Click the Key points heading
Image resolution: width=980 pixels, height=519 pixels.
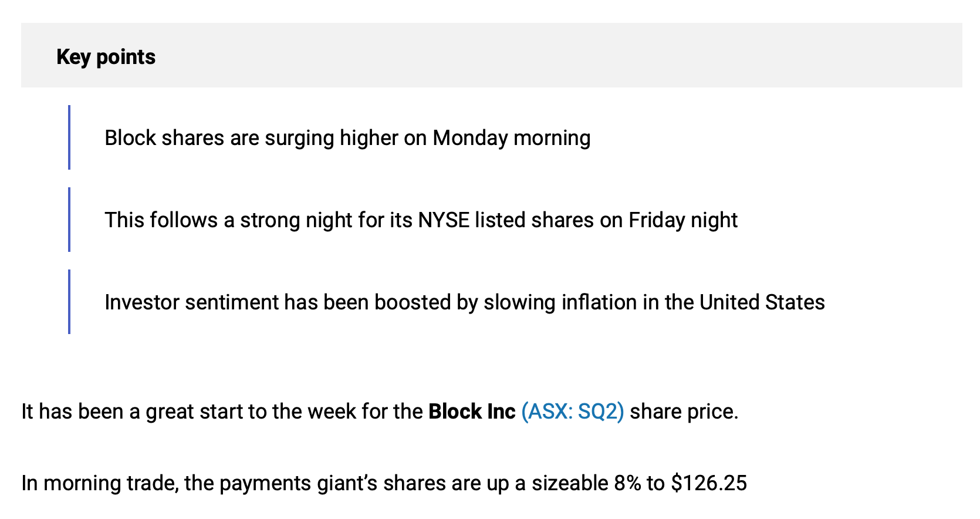(106, 57)
